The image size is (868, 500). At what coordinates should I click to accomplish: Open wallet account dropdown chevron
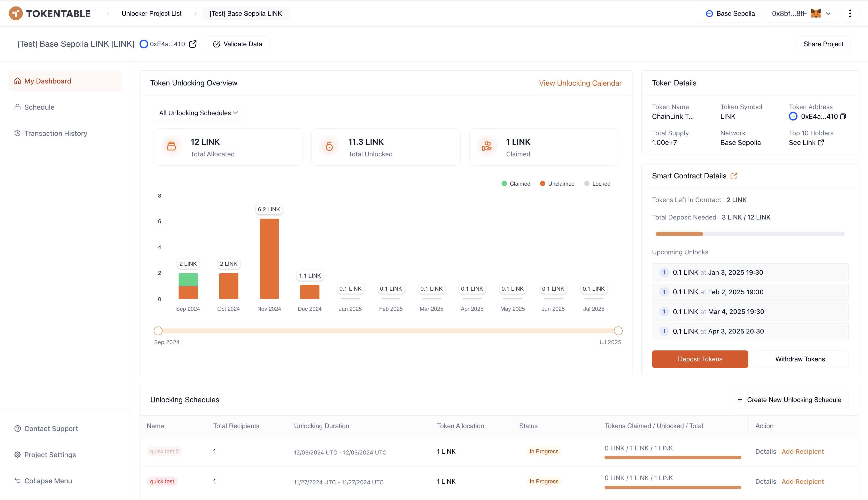tap(829, 14)
